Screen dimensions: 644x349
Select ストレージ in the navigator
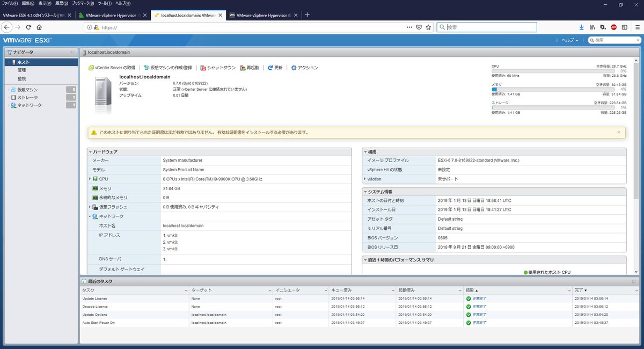[27, 98]
